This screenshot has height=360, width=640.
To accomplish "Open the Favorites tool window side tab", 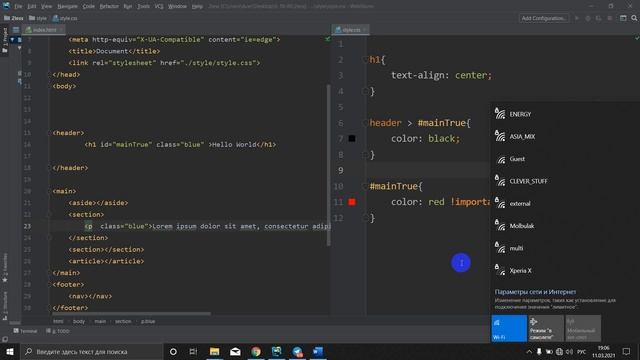I will (x=5, y=268).
